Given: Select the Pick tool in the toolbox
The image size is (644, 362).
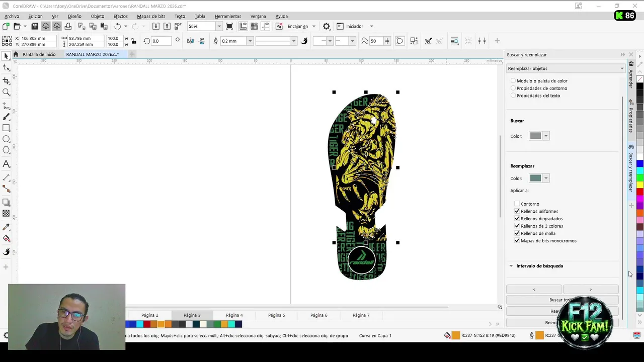Looking at the screenshot, I should tap(6, 56).
